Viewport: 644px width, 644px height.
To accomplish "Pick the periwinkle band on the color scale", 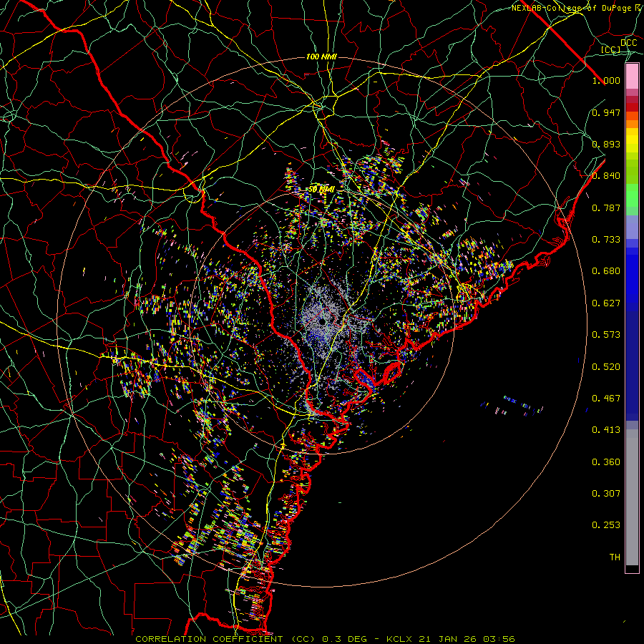I will [x=632, y=227].
